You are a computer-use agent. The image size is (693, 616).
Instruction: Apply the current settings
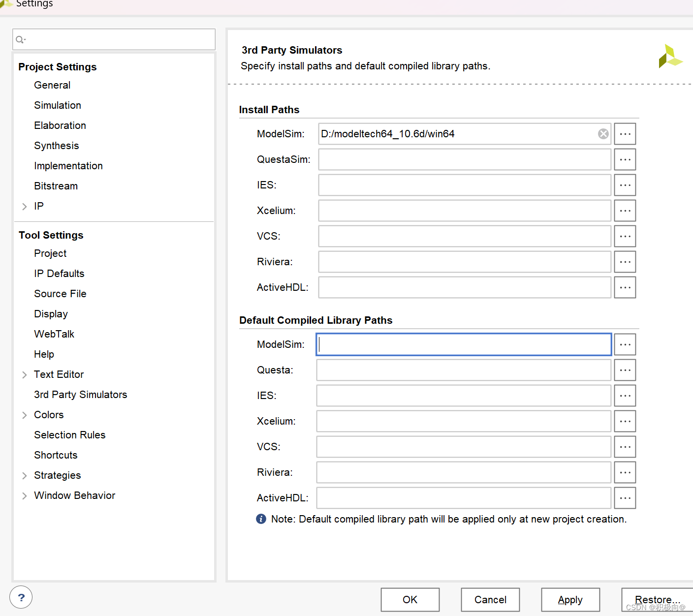click(570, 599)
